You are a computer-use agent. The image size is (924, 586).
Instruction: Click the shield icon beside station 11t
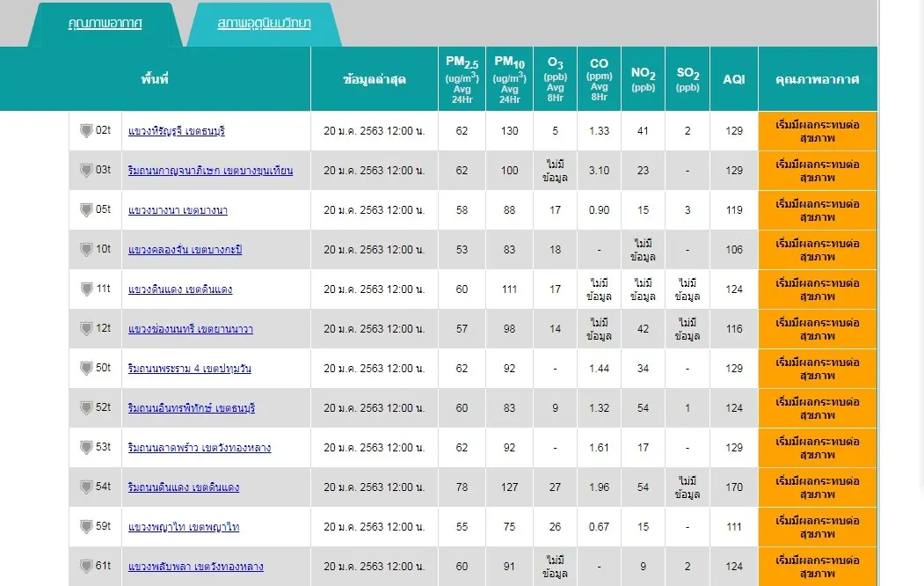pyautogui.click(x=86, y=289)
